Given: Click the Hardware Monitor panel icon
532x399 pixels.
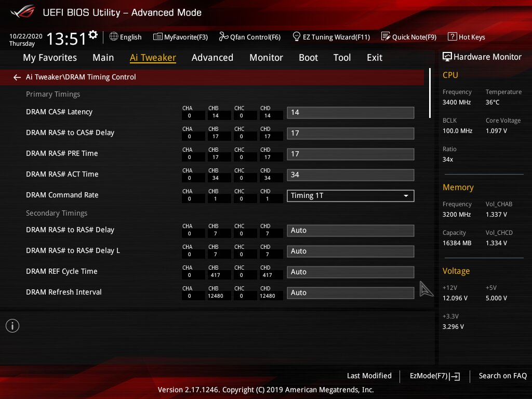Looking at the screenshot, I should tap(447, 57).
